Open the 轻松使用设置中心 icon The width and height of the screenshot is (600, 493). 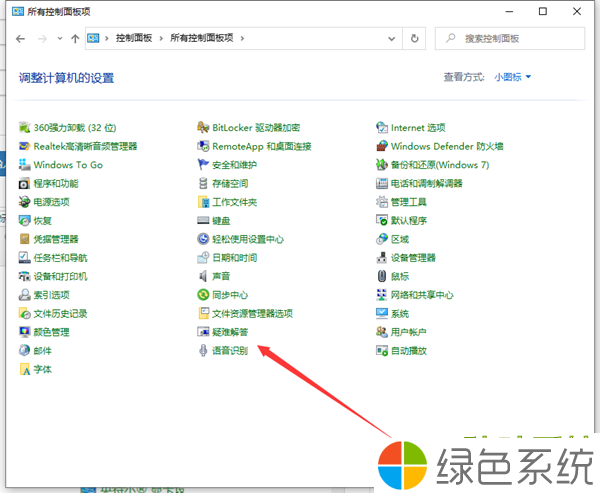203,239
